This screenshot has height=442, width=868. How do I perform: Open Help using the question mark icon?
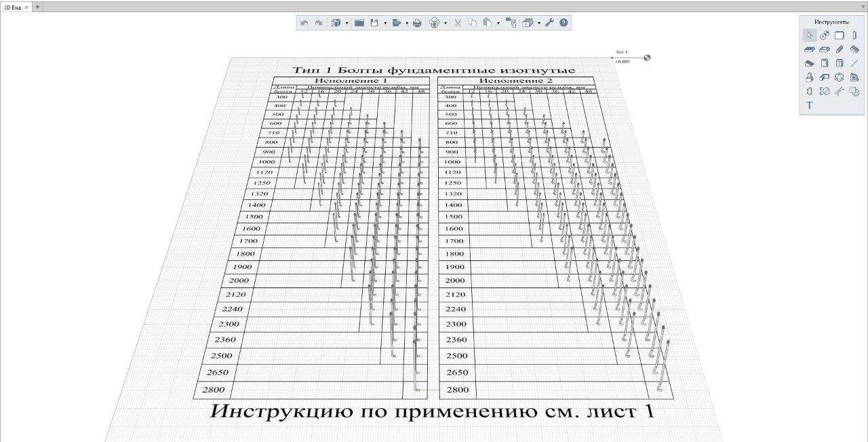coord(562,22)
